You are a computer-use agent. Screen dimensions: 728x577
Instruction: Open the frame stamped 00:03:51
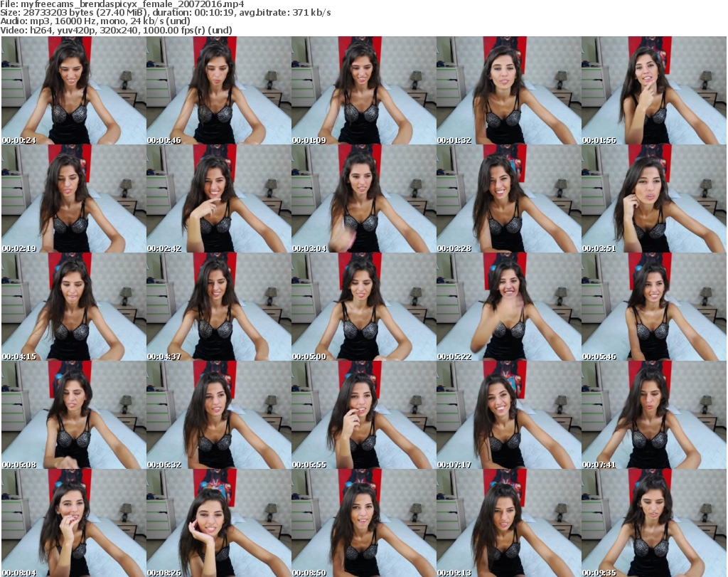tap(654, 198)
